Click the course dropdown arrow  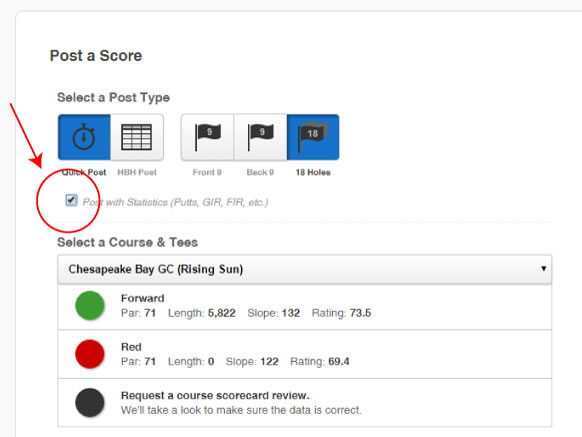pyautogui.click(x=543, y=268)
